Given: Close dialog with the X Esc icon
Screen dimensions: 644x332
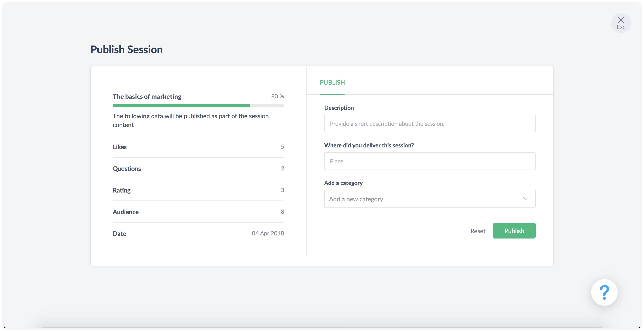Looking at the screenshot, I should click(x=621, y=23).
